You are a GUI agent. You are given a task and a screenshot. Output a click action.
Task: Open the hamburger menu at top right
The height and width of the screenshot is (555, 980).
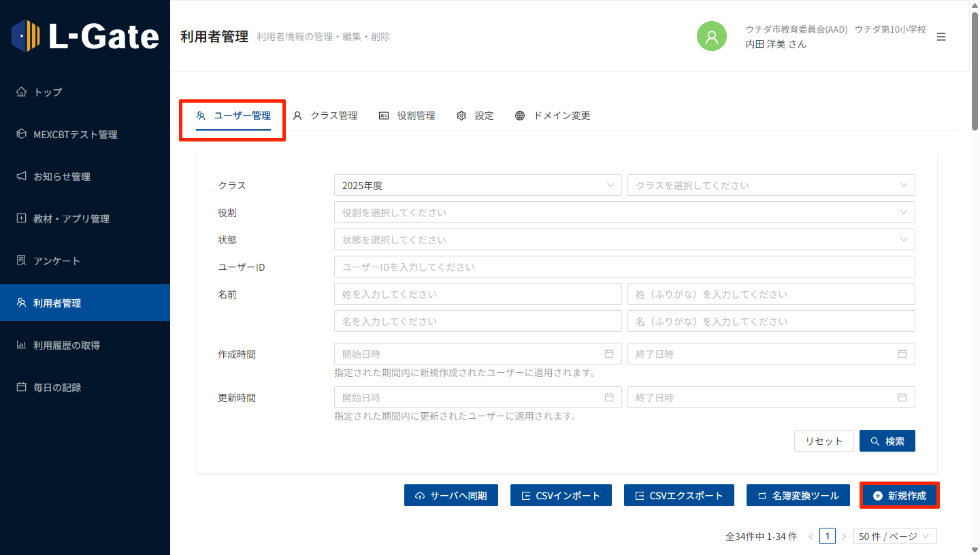941,37
